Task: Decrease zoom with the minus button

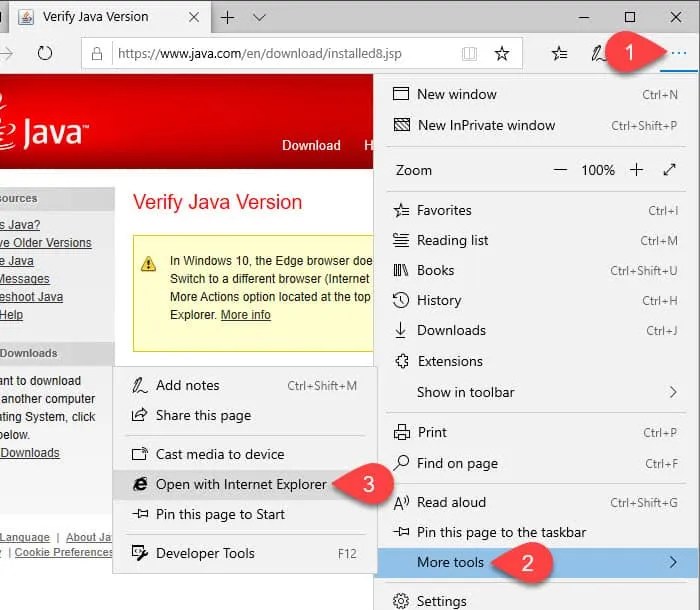Action: coord(560,170)
